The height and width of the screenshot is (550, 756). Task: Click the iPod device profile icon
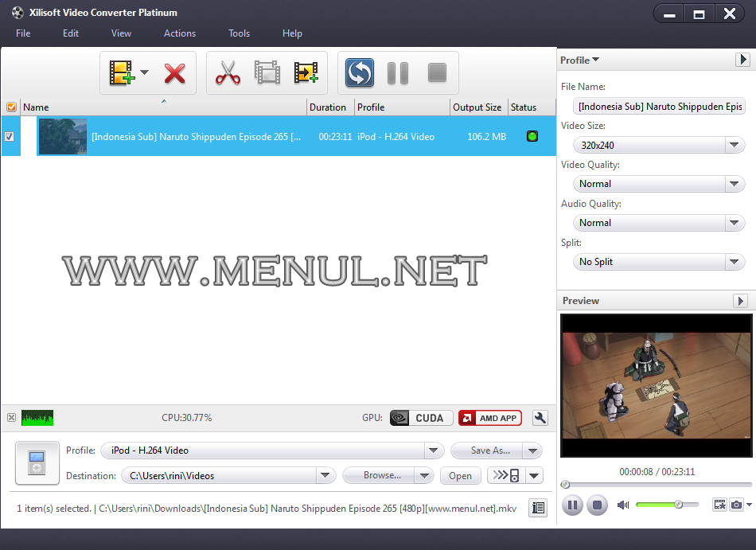pos(37,462)
